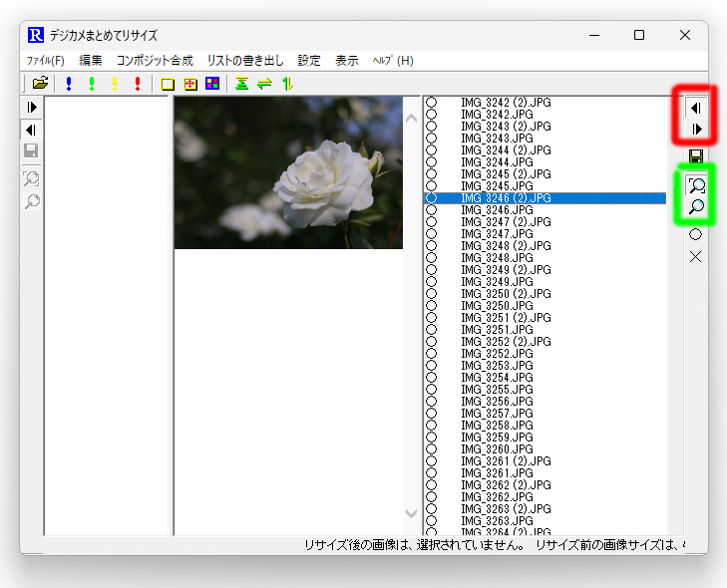727x588 pixels.
Task: Click the white rose preview thumbnail
Action: pyautogui.click(x=288, y=172)
